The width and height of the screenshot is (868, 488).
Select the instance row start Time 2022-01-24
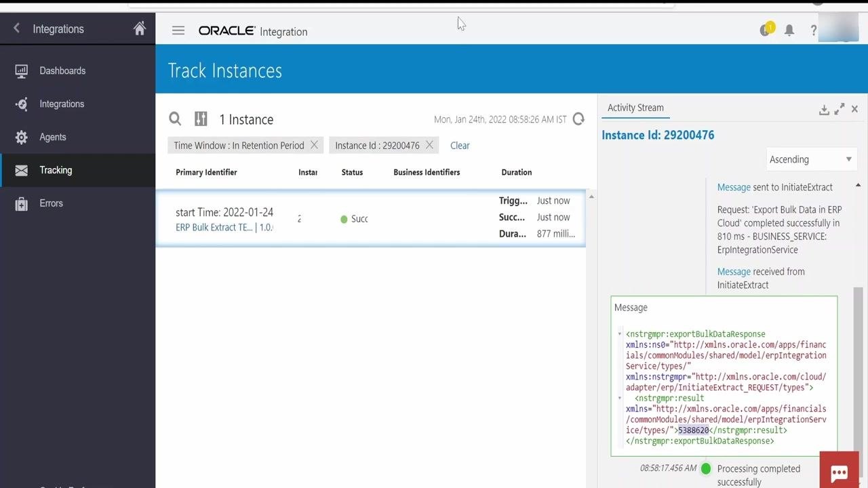(370, 218)
